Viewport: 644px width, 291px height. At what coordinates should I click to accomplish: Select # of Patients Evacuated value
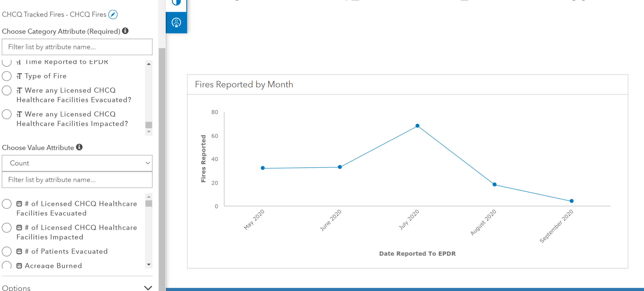(x=7, y=251)
